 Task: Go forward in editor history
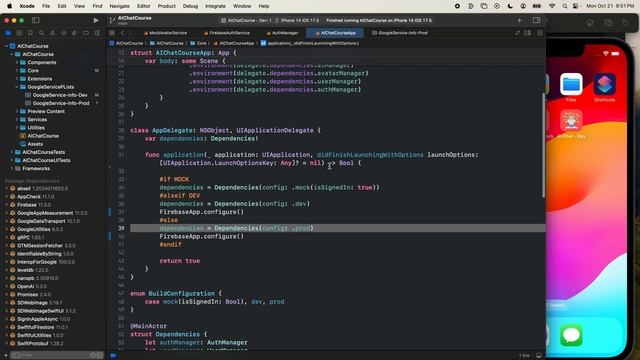click(130, 33)
